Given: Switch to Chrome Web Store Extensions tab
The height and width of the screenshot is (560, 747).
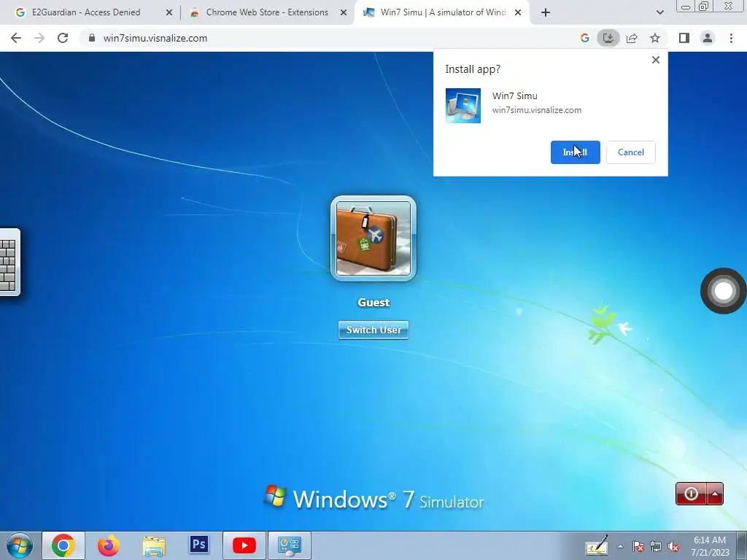Looking at the screenshot, I should 267,12.
